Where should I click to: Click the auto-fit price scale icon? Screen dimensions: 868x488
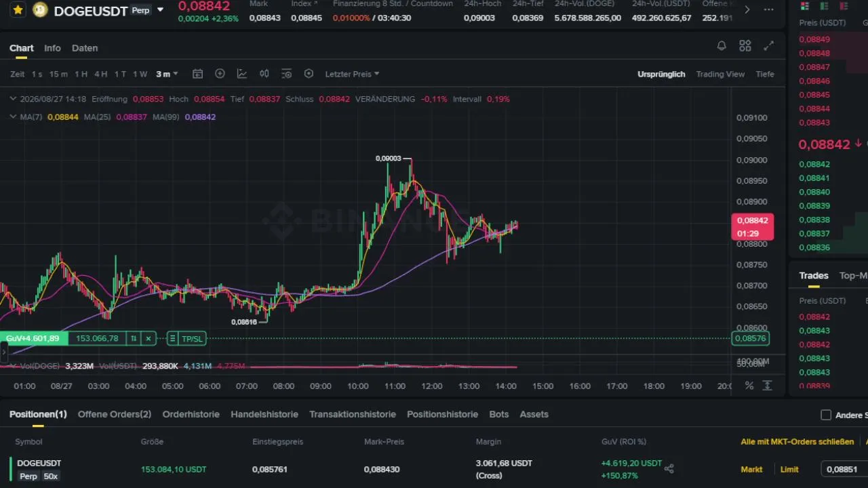click(768, 386)
